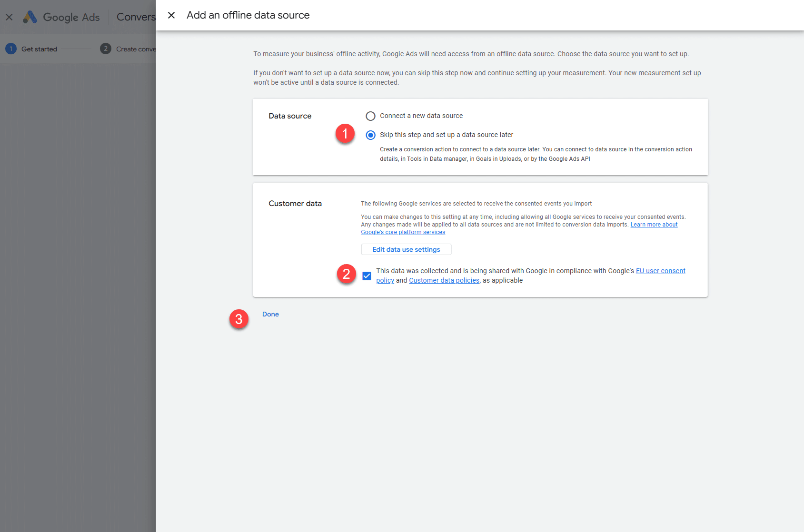
Task: Click the red annotation marker 2
Action: pos(346,274)
